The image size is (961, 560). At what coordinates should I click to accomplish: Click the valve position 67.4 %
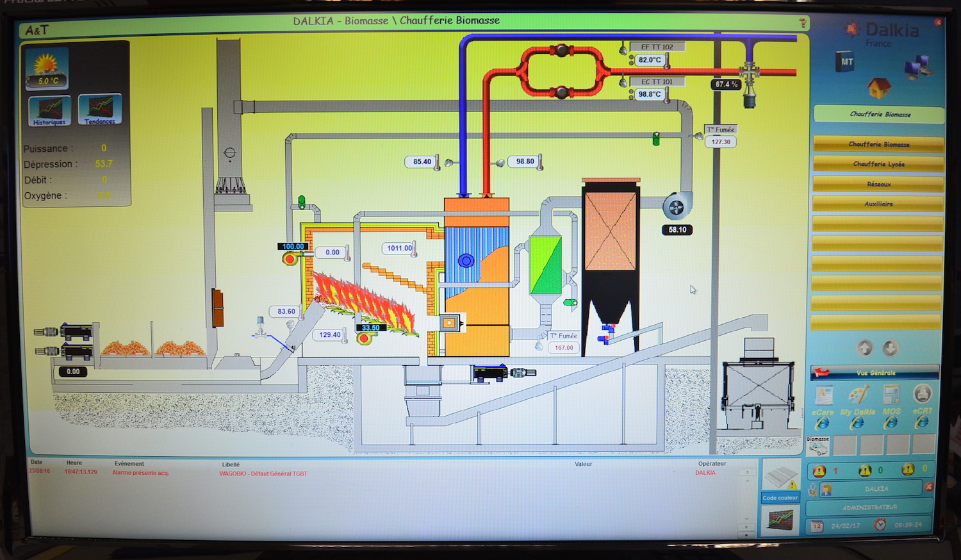(727, 85)
